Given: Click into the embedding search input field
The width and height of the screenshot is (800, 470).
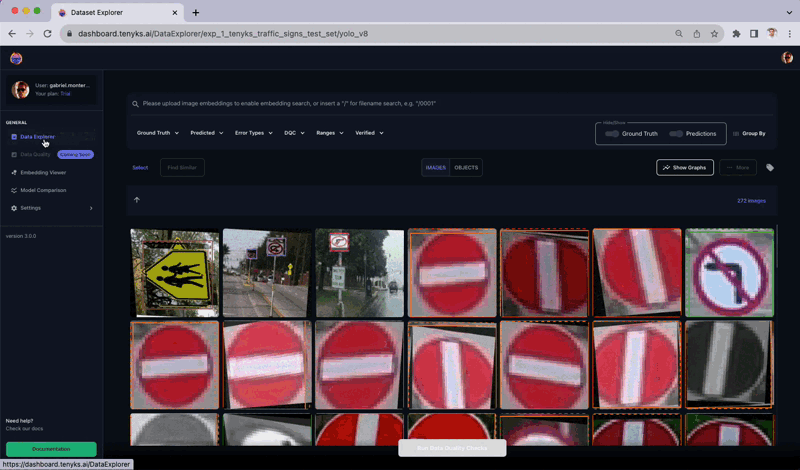Looking at the screenshot, I should (452, 104).
